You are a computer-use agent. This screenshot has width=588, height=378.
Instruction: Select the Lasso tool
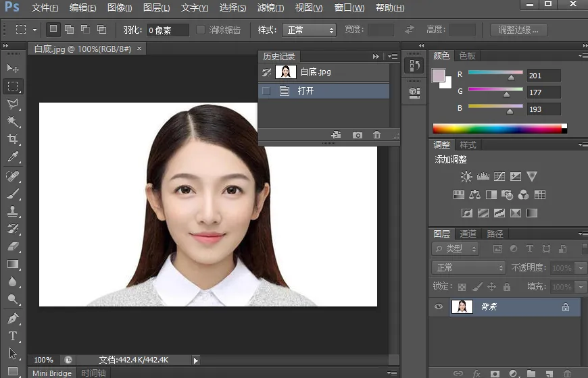click(x=13, y=104)
